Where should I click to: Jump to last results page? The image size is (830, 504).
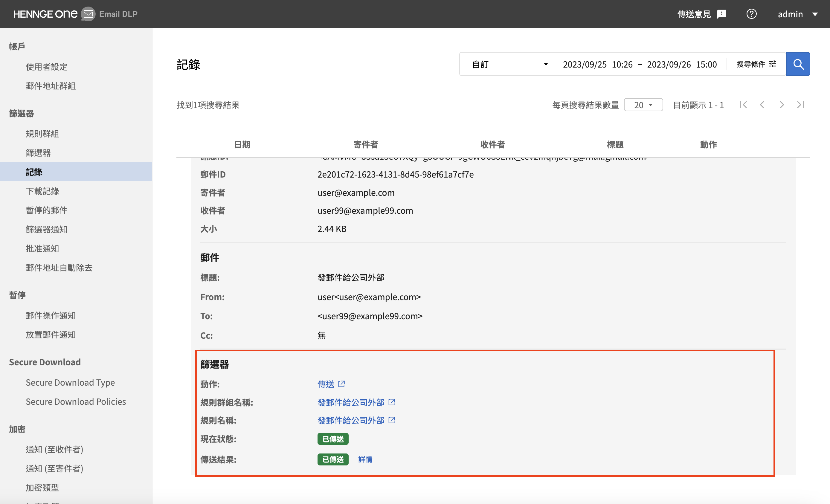point(801,105)
